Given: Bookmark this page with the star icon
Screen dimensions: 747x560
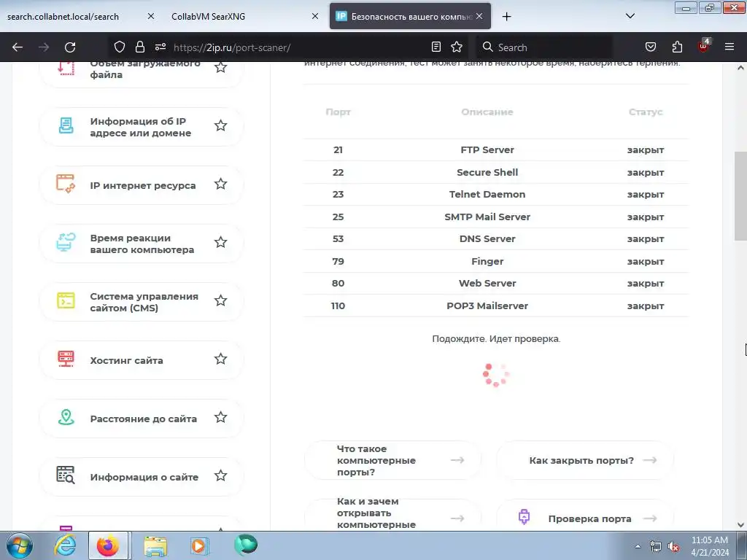Looking at the screenshot, I should [x=457, y=47].
